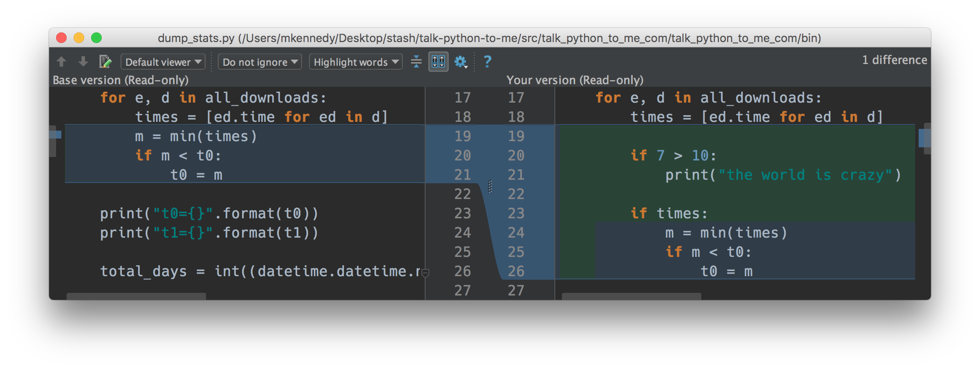Jump to the next difference arrow
Viewport: 980px width, 370px height.
[x=83, y=62]
